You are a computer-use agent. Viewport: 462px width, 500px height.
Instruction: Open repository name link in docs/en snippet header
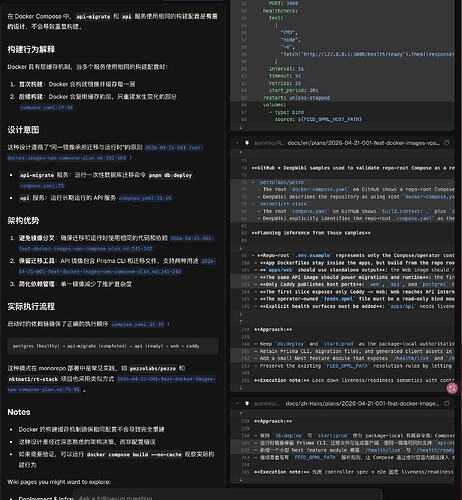(x=268, y=143)
